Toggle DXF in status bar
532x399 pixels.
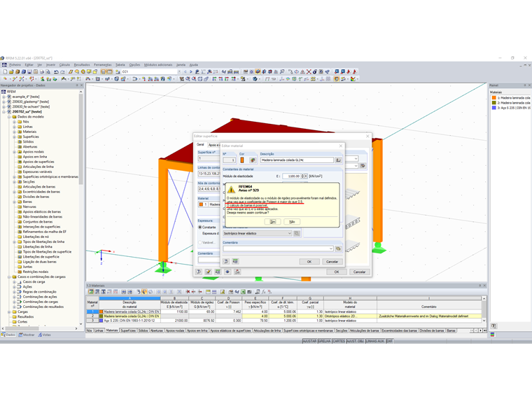(x=389, y=342)
